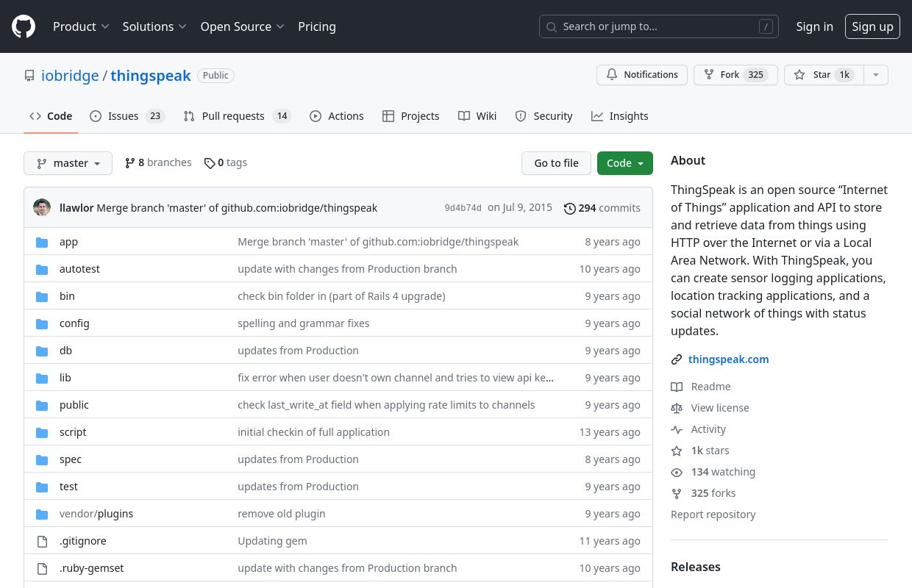
Task: Click Report repository
Action: pyautogui.click(x=713, y=514)
